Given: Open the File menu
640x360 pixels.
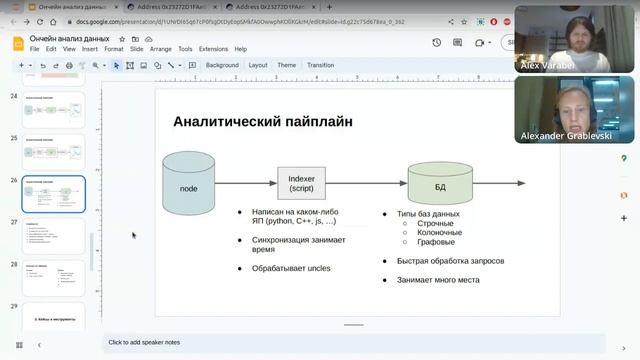Looking at the screenshot, I should point(34,49).
